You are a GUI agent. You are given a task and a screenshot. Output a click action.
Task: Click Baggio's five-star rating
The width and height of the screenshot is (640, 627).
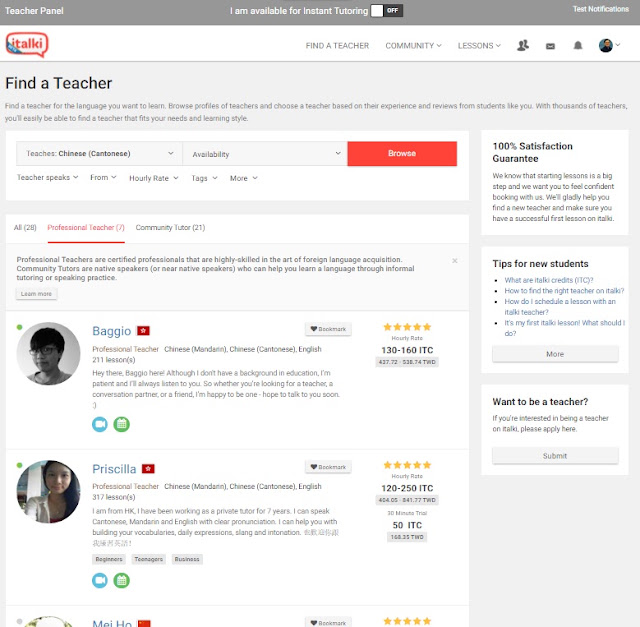tap(407, 327)
